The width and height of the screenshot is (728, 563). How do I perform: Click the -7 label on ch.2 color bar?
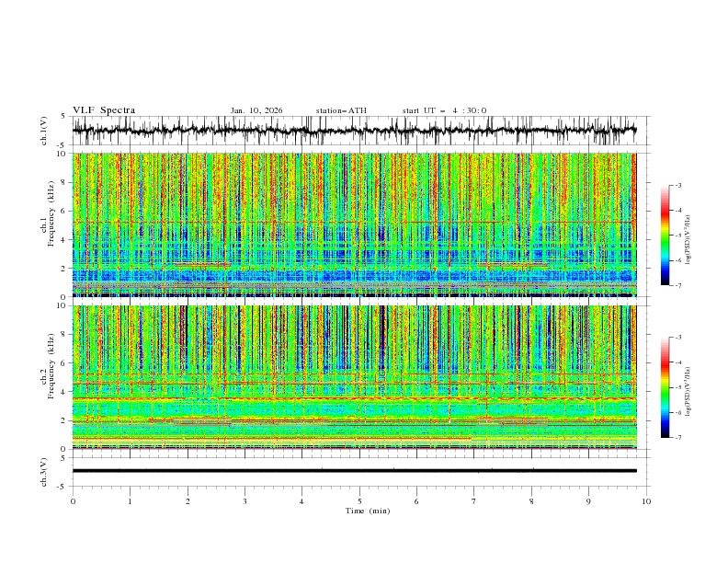click(x=678, y=438)
